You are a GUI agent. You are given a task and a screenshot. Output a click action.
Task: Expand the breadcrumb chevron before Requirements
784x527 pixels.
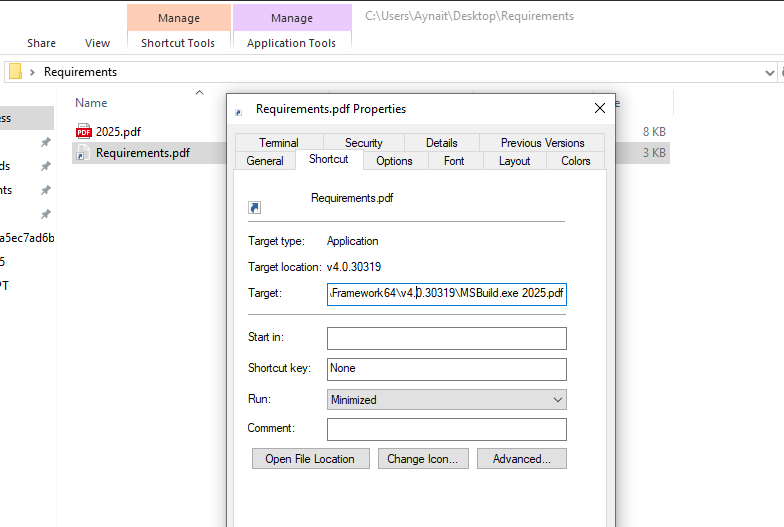click(33, 72)
